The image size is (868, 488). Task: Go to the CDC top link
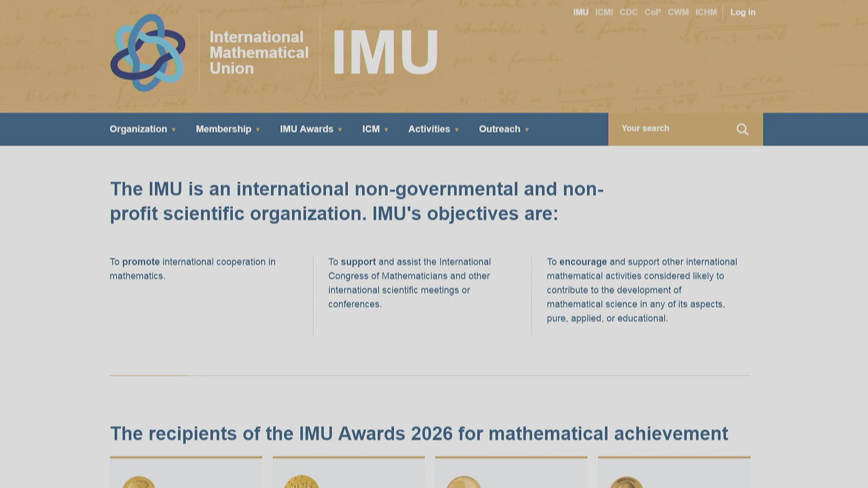click(x=628, y=12)
